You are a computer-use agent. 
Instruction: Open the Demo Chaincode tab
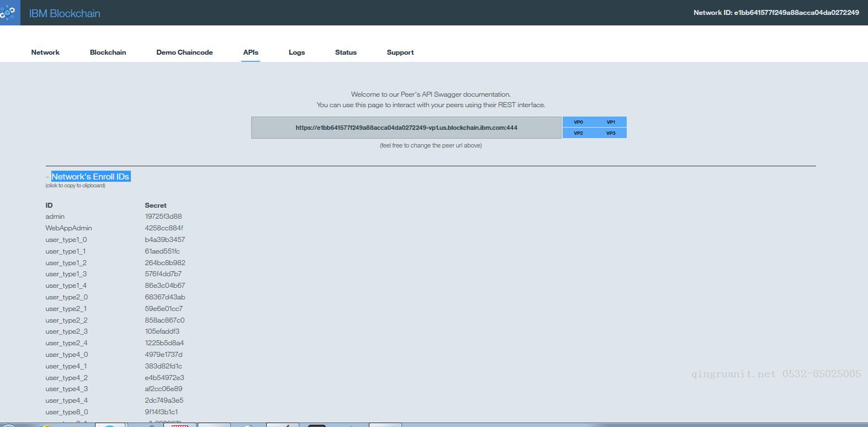coord(184,52)
